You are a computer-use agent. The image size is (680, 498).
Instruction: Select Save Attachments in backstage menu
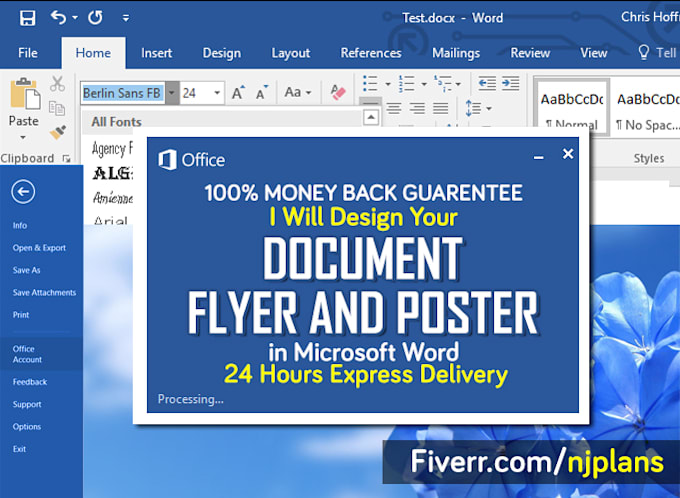pos(44,292)
